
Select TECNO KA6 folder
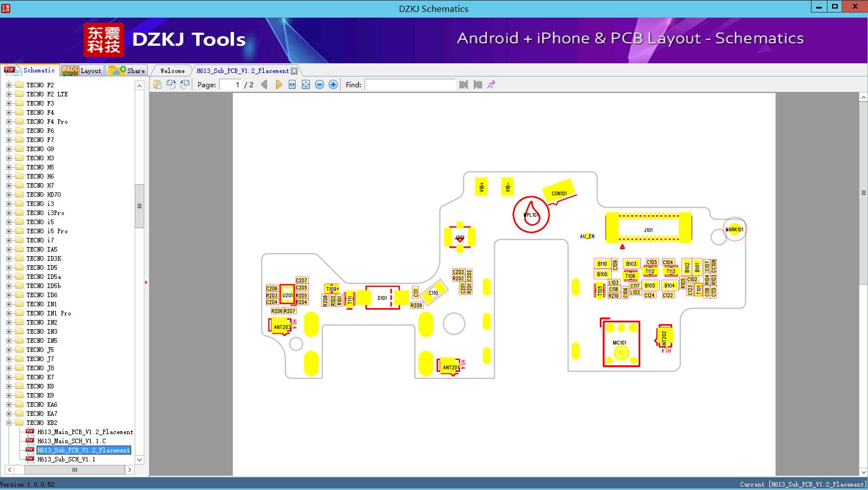[x=42, y=404]
